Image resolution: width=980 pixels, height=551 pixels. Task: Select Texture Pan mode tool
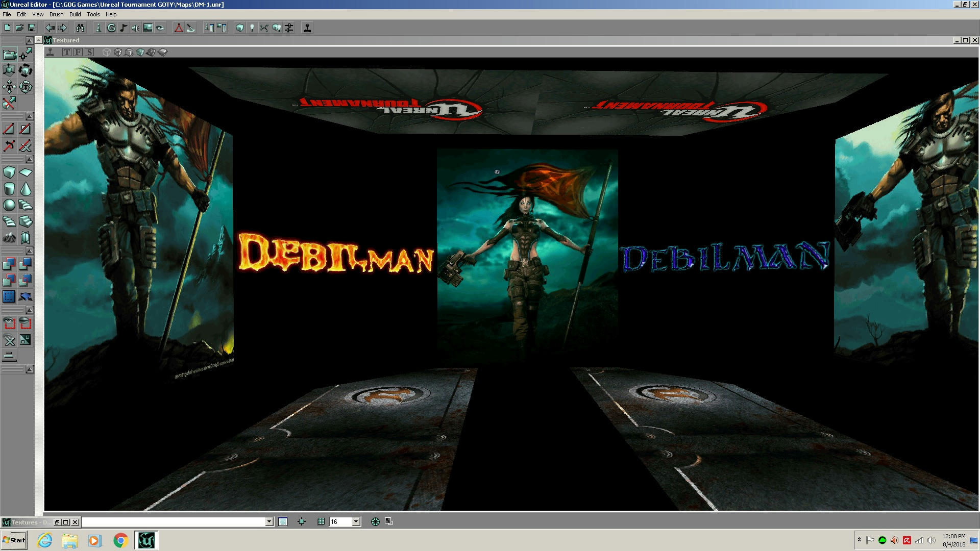coord(9,87)
